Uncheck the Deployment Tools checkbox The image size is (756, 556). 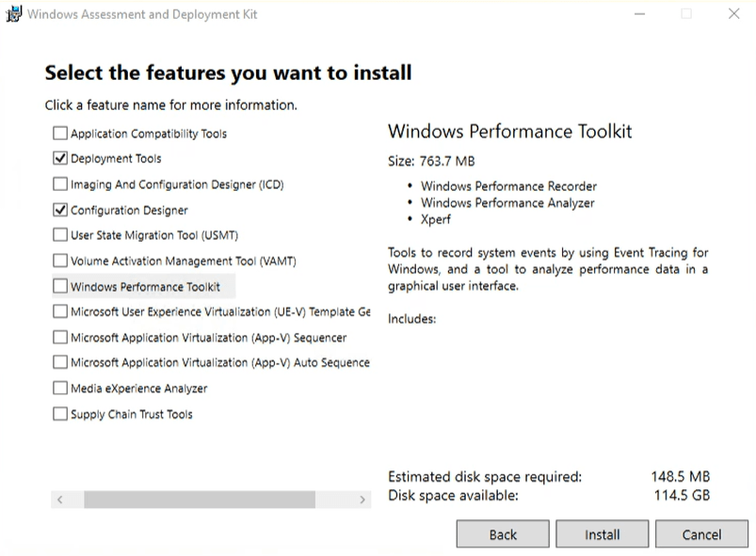(x=60, y=159)
